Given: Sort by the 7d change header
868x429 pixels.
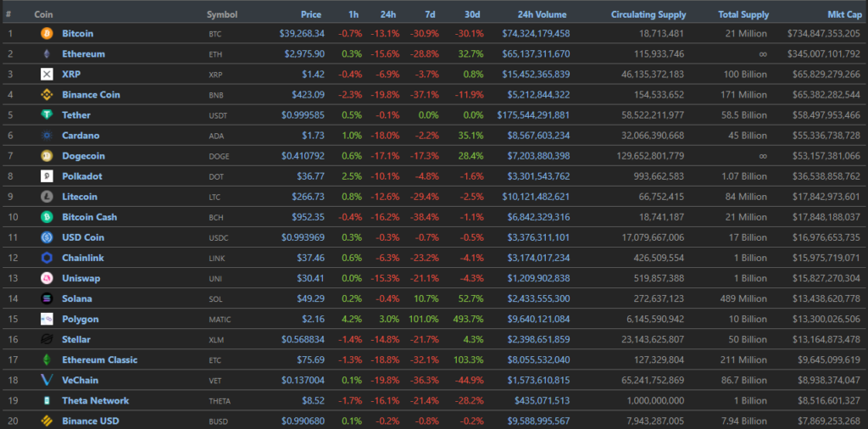Looking at the screenshot, I should pyautogui.click(x=432, y=14).
